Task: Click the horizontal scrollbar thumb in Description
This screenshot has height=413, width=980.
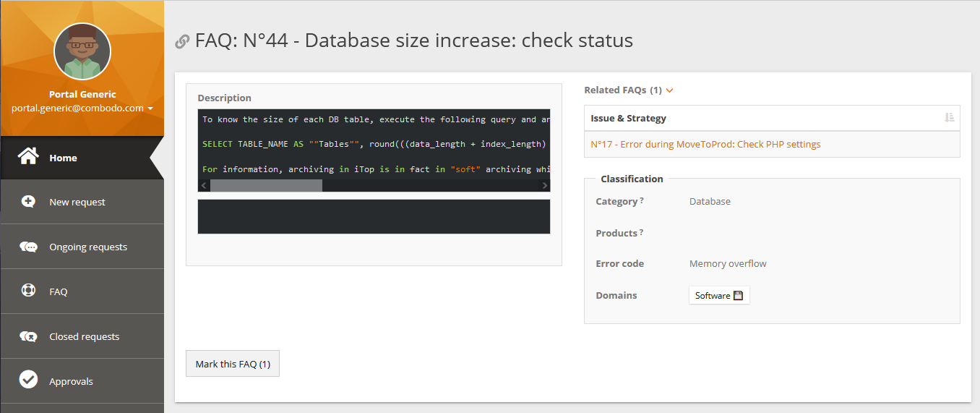Action: tap(266, 186)
